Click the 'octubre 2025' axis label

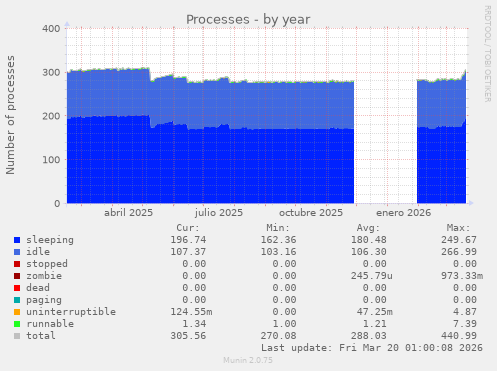311,213
